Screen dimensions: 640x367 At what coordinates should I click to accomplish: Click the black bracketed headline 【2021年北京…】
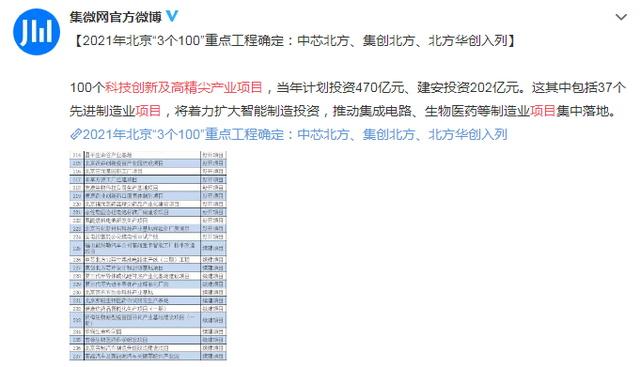point(294,40)
